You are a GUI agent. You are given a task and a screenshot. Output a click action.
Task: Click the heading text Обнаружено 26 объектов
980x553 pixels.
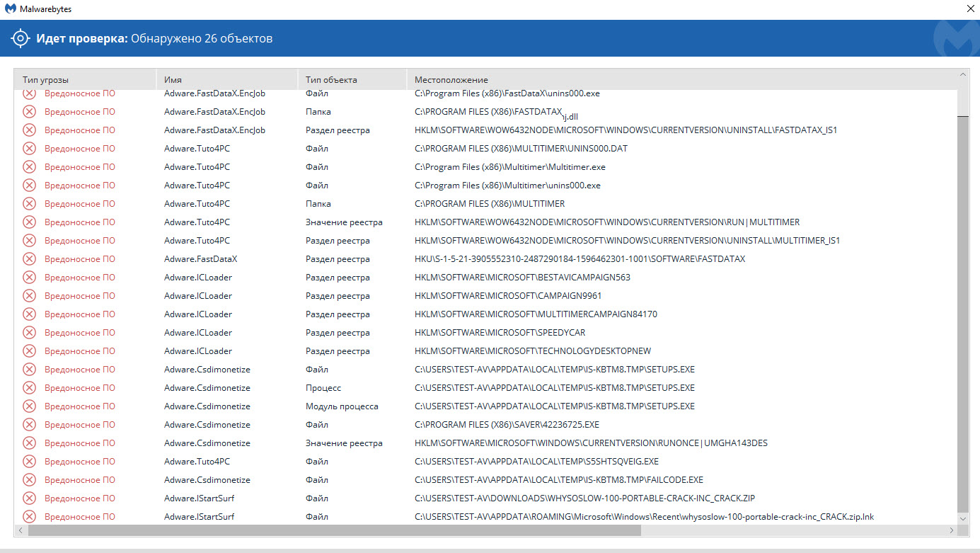(202, 38)
